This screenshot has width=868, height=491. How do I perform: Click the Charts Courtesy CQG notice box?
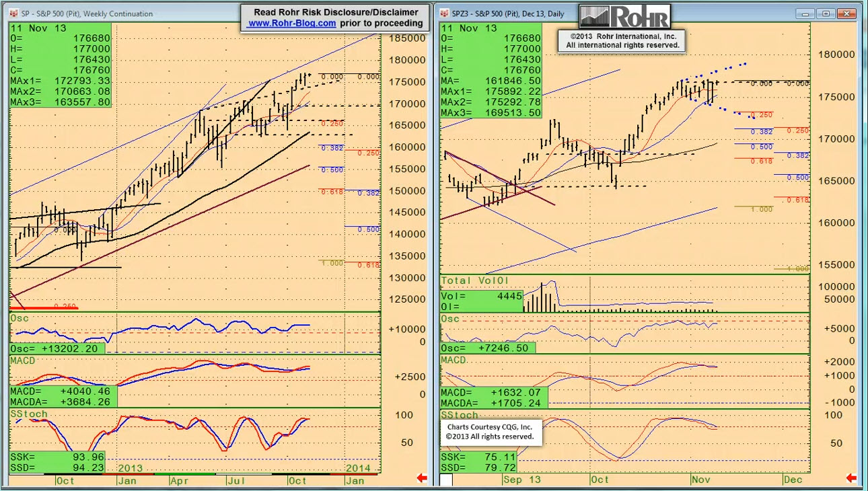(x=491, y=432)
